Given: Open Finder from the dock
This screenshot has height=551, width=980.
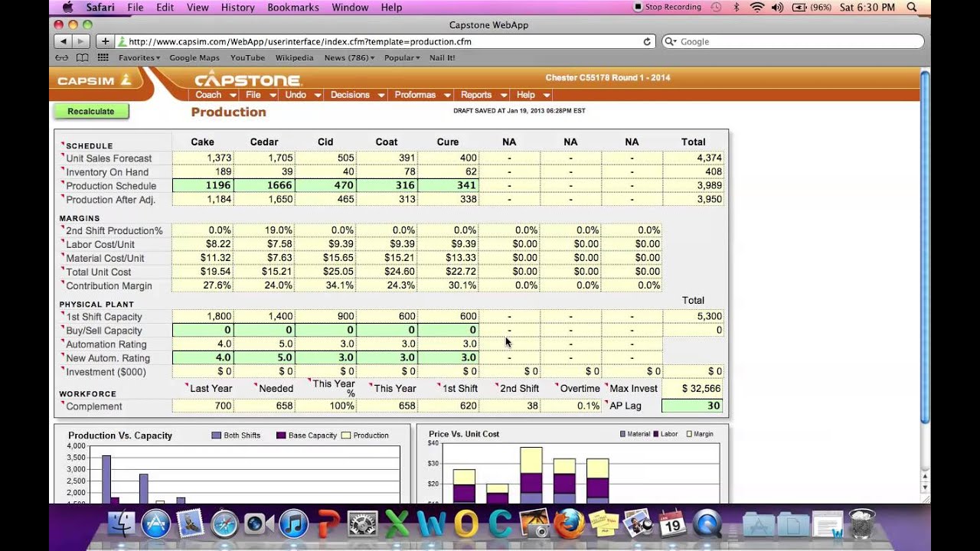Looking at the screenshot, I should [121, 524].
